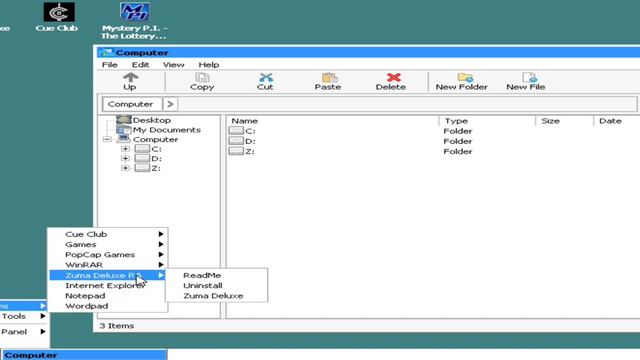Open the Games submenu
This screenshot has width=640, height=360.
pyautogui.click(x=108, y=244)
